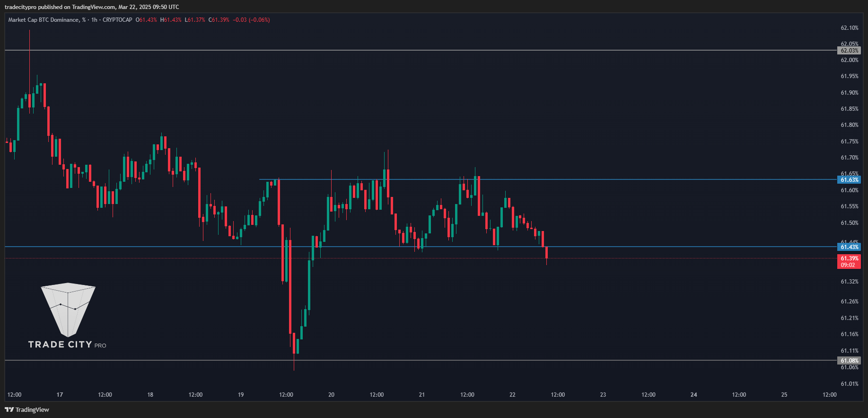The height and width of the screenshot is (418, 868).
Task: Click the 61.32% price axis label
Action: (x=850, y=282)
